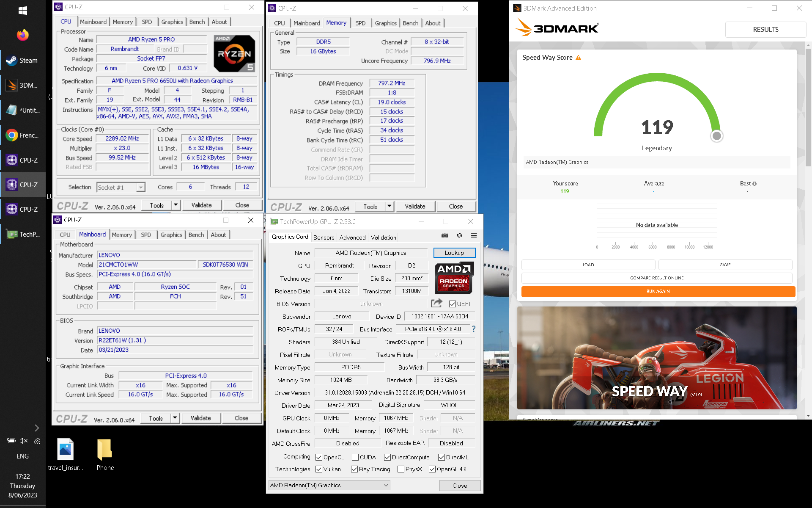The image size is (812, 508).
Task: Click the Lookup button in GPU-Z
Action: 454,253
